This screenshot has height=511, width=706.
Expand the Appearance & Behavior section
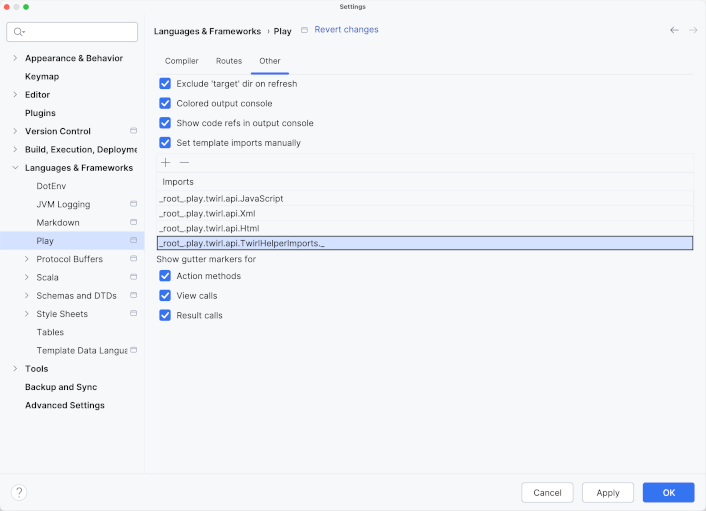[x=14, y=58]
